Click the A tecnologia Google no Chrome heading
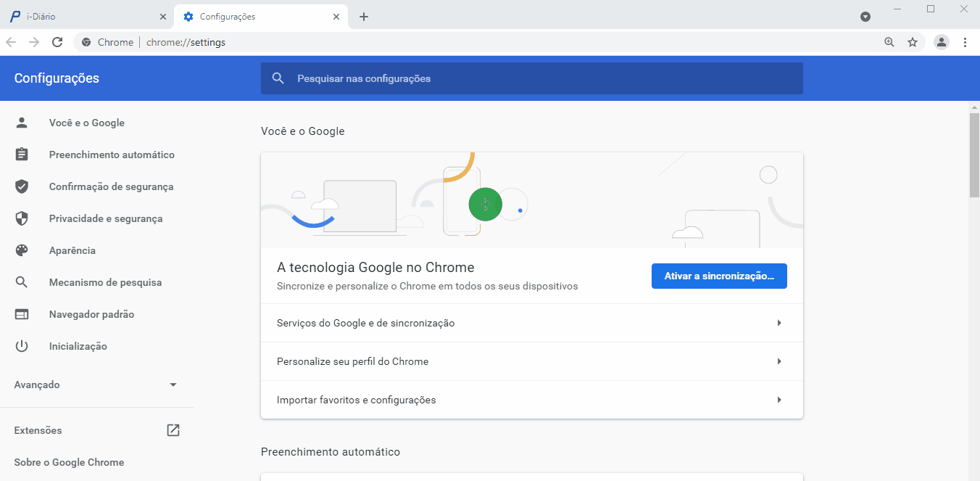 click(x=375, y=268)
